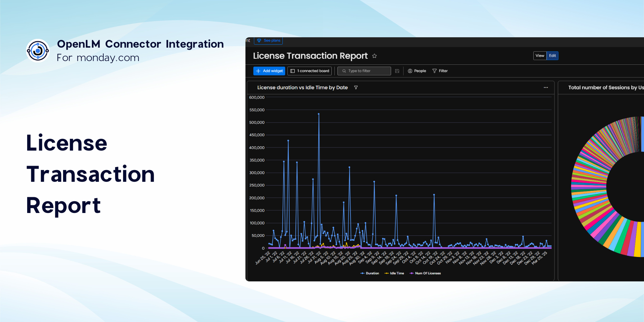Image resolution: width=644 pixels, height=322 pixels.
Task: Click the board icon in connected board button
Action: 292,71
